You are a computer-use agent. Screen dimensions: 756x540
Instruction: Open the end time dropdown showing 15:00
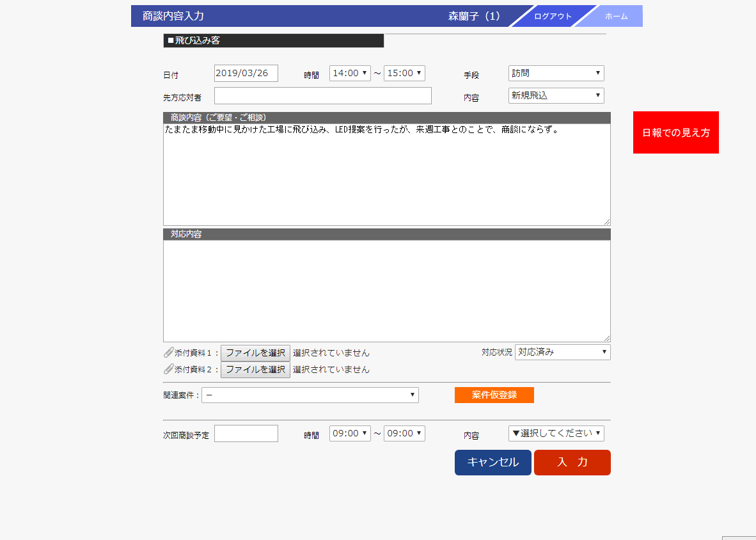click(404, 74)
